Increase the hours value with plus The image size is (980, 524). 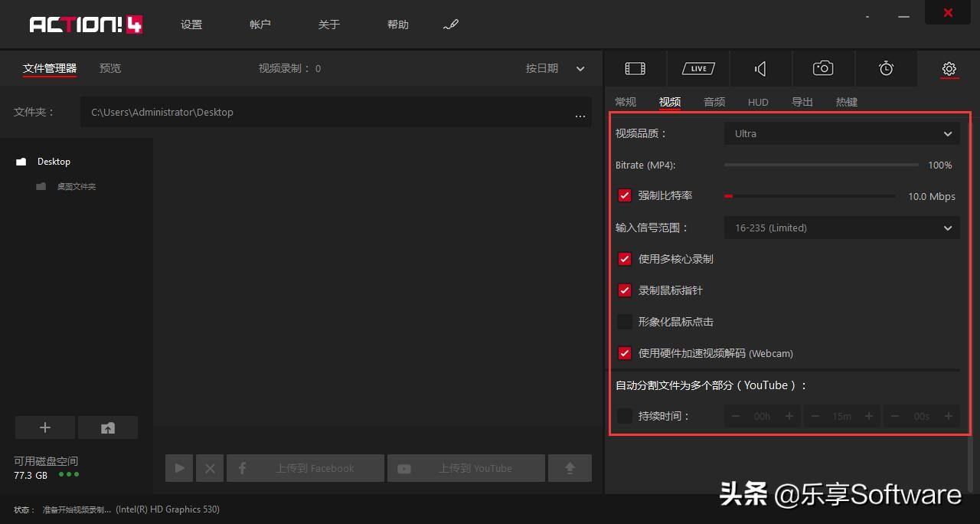click(x=789, y=416)
